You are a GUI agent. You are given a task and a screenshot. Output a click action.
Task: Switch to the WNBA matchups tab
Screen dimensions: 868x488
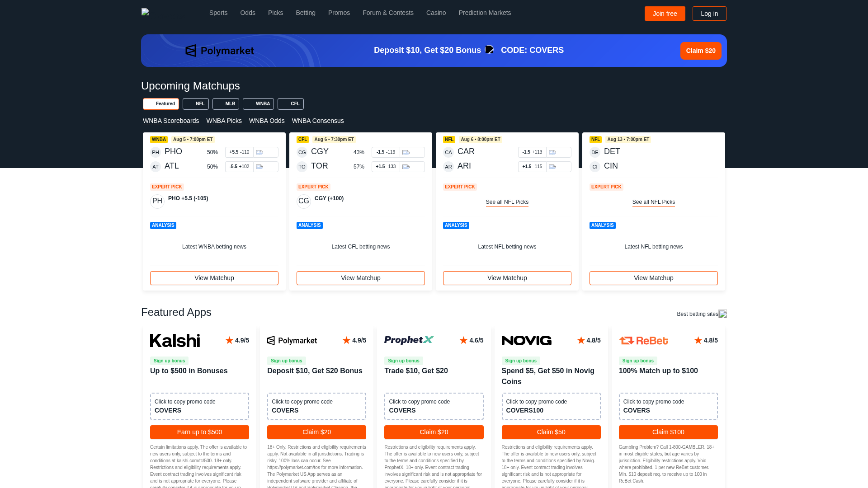pyautogui.click(x=259, y=104)
